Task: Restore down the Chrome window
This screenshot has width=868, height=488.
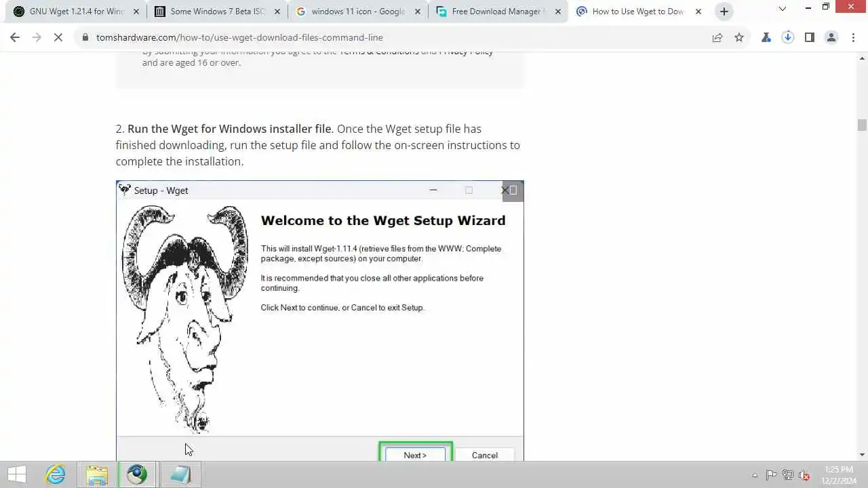Action: (826, 7)
